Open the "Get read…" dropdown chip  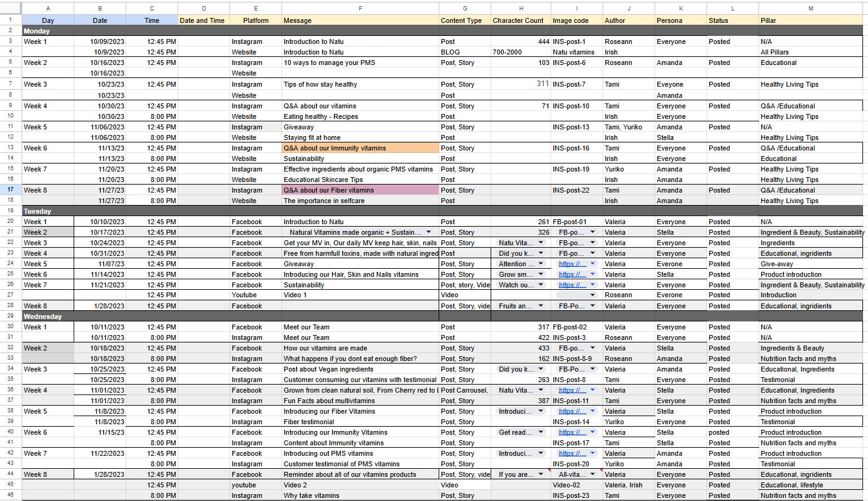[x=541, y=432]
